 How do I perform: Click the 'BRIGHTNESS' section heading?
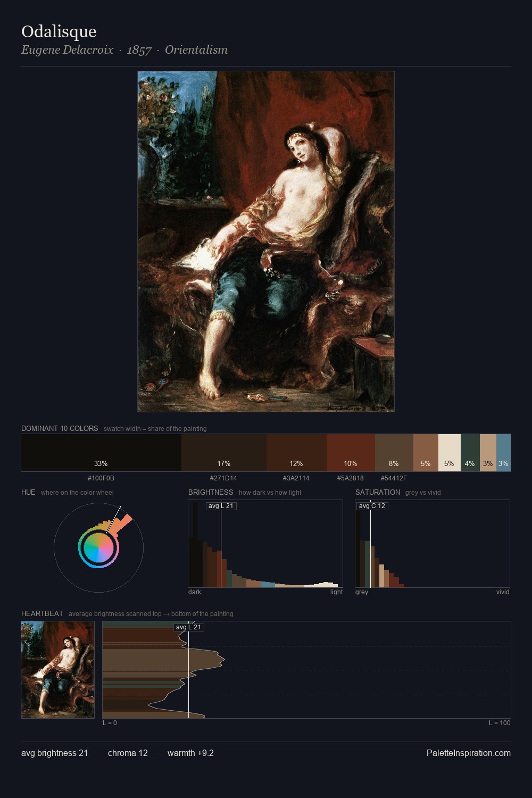pyautogui.click(x=211, y=492)
